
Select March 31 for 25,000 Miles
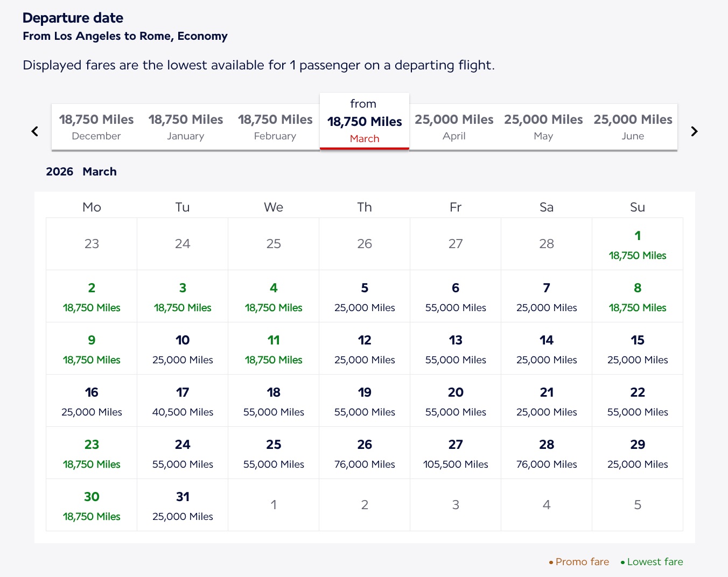[183, 505]
